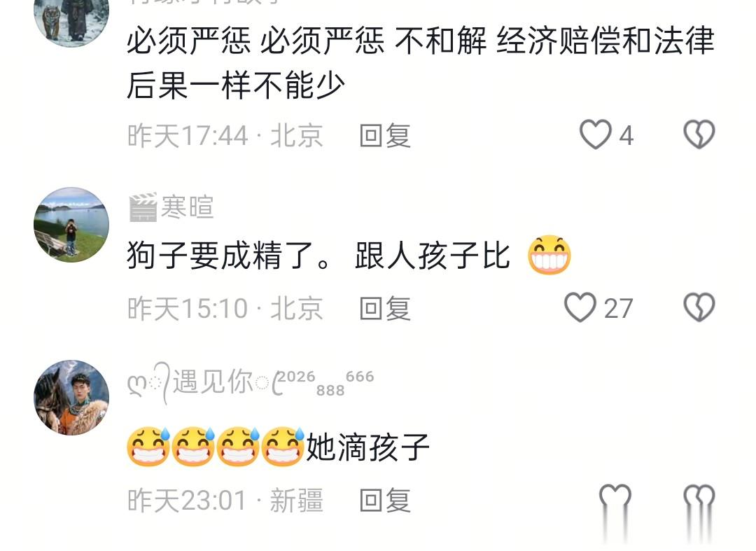
Task: Tap the first sweating laugh emoji
Action: pos(148,447)
